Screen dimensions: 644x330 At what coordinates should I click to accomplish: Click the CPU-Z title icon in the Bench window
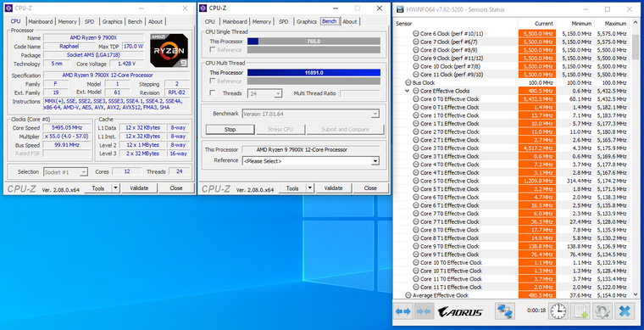click(x=203, y=8)
